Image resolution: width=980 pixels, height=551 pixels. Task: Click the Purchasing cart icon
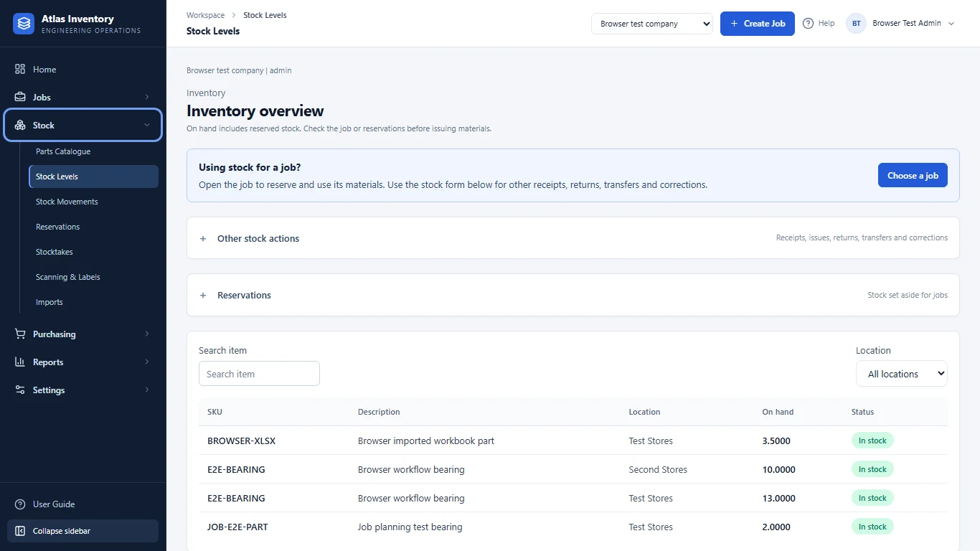point(20,334)
